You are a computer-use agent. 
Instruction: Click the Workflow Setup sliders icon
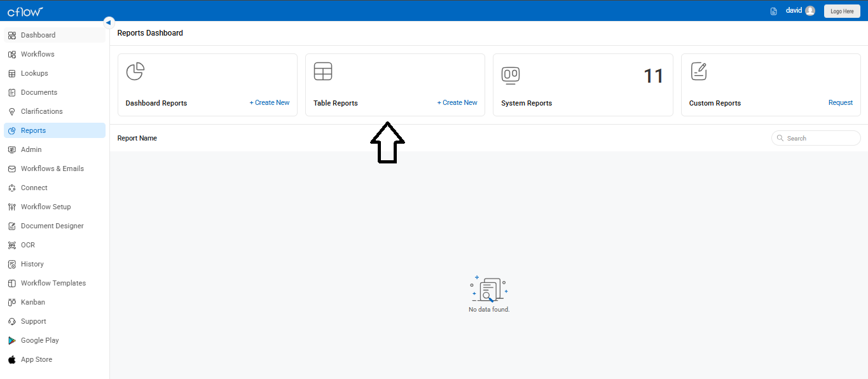12,207
